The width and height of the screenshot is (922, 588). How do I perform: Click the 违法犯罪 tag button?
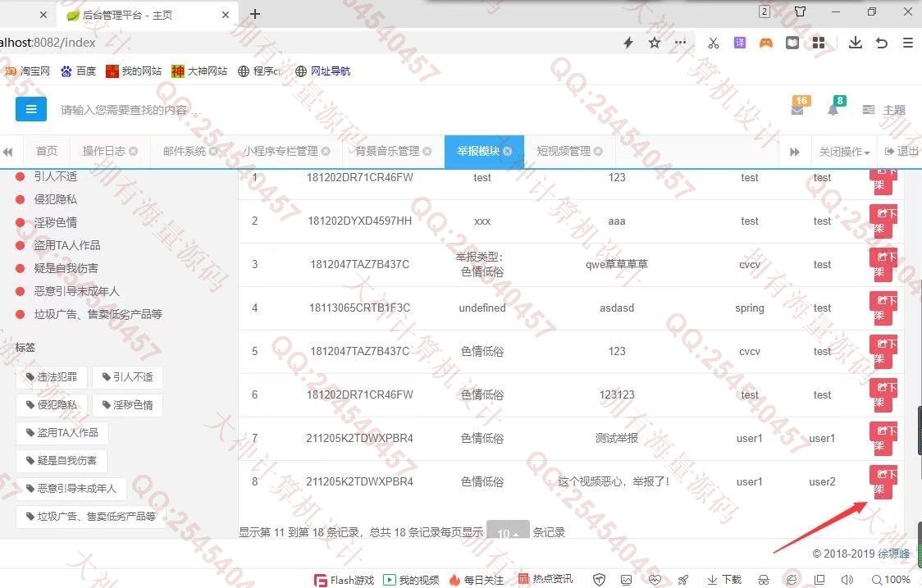coord(51,377)
